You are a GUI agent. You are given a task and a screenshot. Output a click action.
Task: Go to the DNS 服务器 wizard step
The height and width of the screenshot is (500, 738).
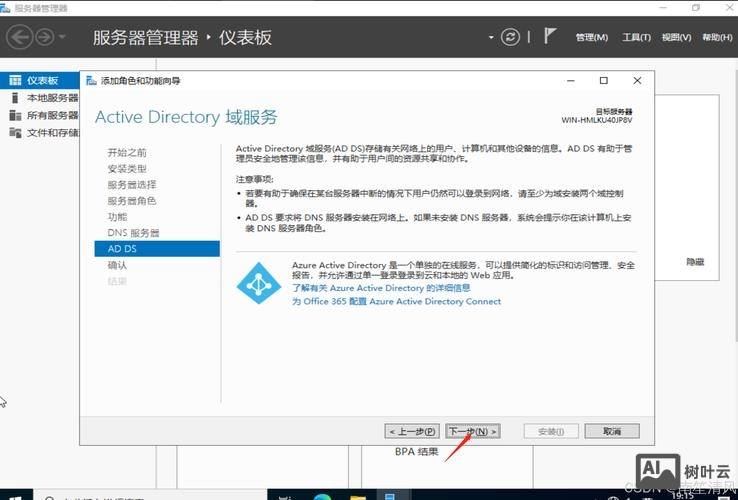(133, 233)
